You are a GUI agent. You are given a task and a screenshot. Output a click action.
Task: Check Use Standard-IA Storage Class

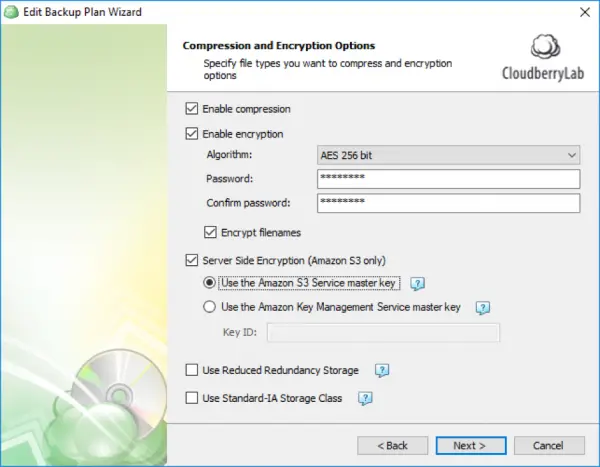[x=192, y=398]
